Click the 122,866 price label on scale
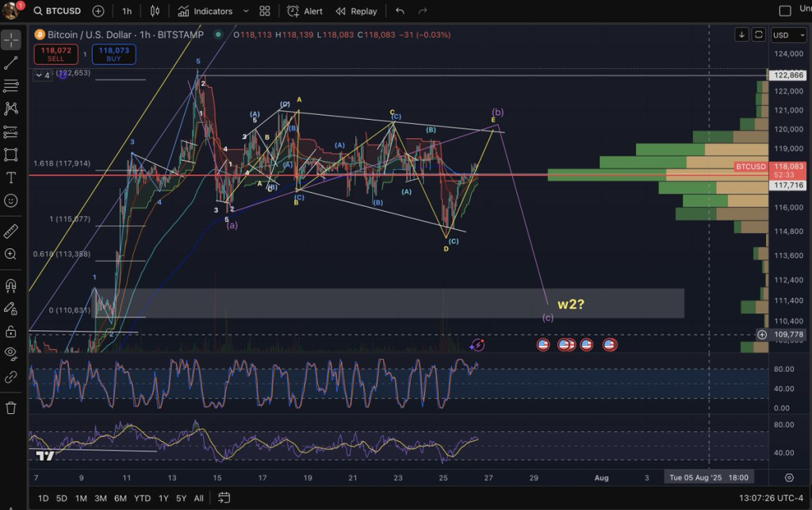Image resolution: width=812 pixels, height=510 pixels. pyautogui.click(x=788, y=75)
